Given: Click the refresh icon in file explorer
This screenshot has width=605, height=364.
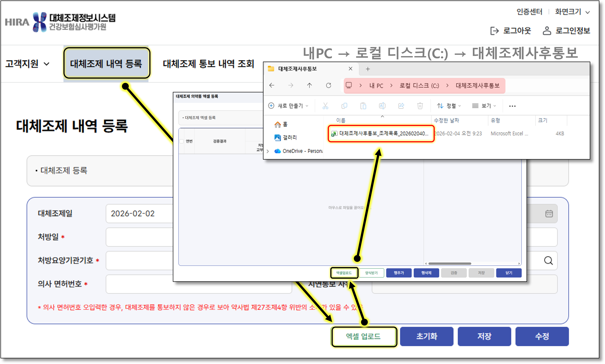Looking at the screenshot, I should 328,85.
